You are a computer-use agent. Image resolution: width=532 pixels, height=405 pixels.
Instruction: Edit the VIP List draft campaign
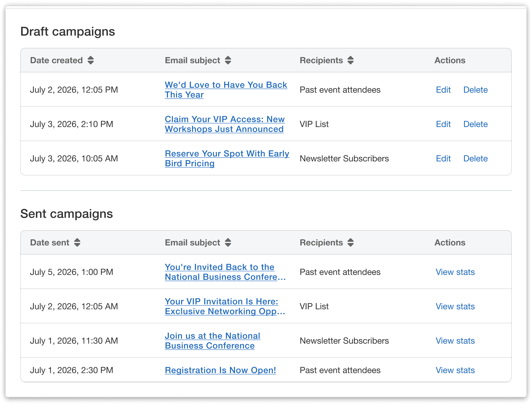[x=443, y=124]
